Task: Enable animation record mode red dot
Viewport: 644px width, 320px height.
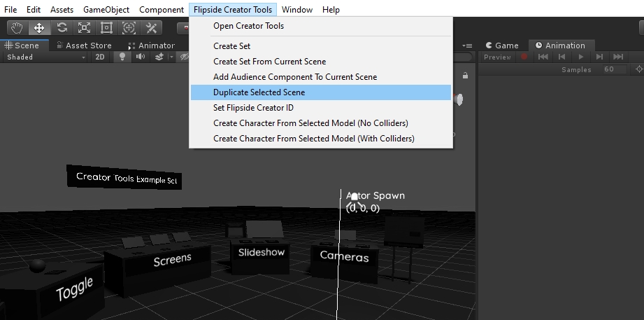Action: pos(524,57)
